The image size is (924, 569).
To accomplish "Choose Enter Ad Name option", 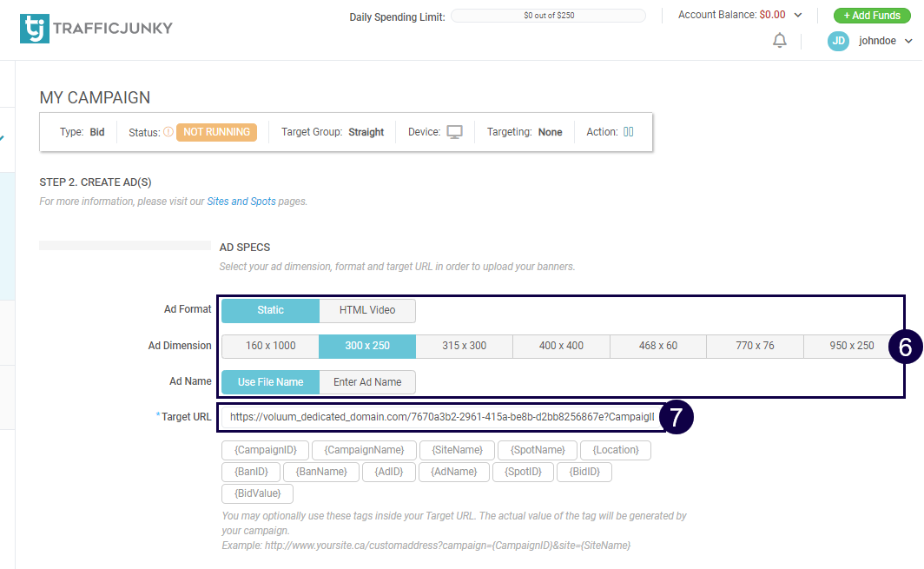I will tap(366, 382).
